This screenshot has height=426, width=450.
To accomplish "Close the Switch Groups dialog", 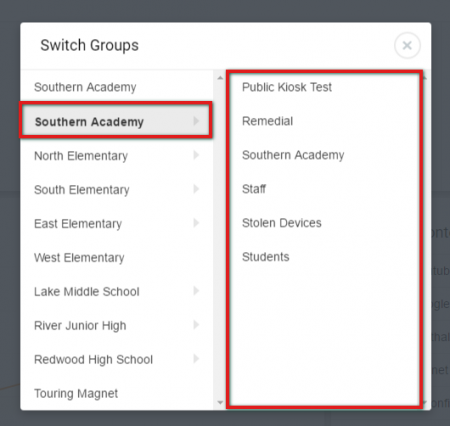I will click(407, 45).
